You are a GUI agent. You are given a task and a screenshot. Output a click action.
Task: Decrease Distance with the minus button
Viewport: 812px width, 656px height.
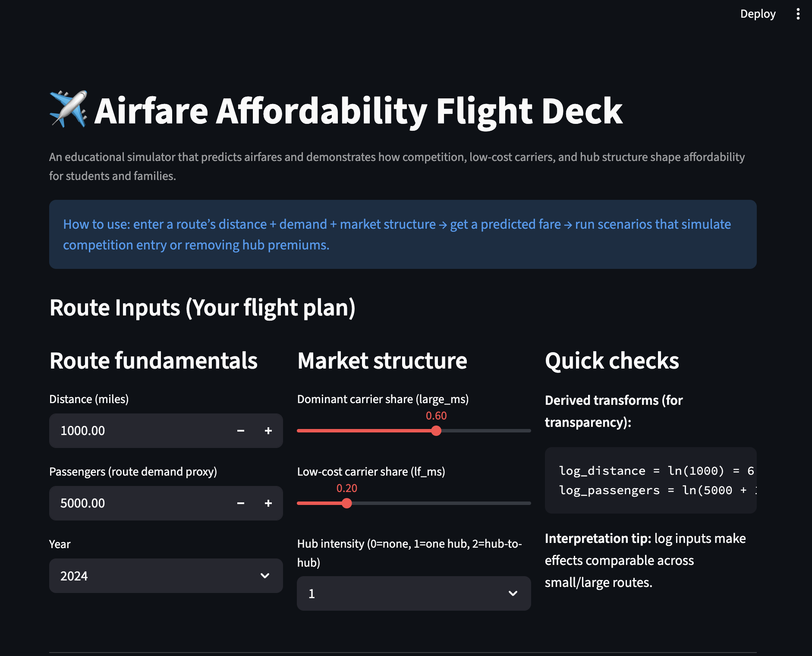coord(241,431)
